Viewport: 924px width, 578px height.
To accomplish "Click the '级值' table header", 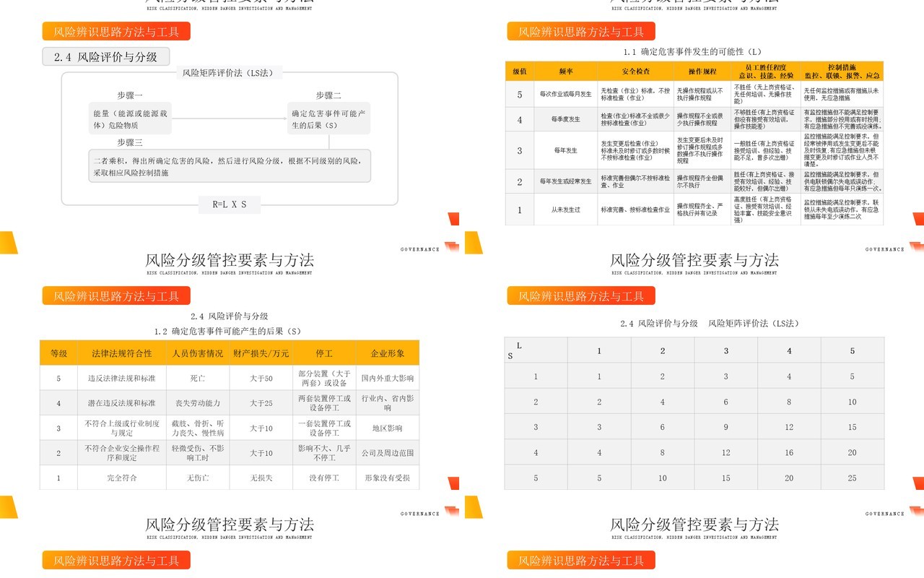I will [520, 72].
